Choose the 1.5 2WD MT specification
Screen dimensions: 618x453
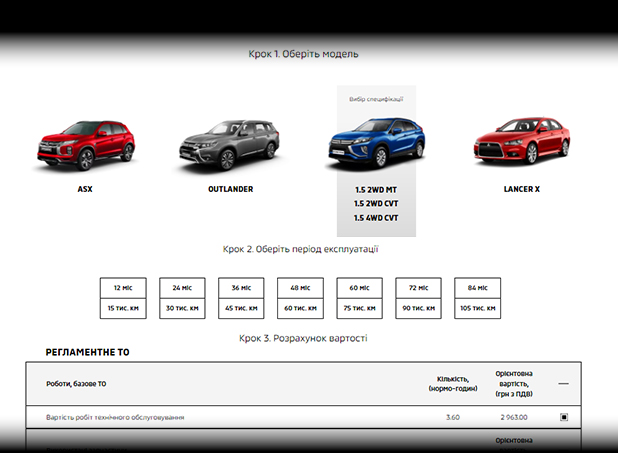point(376,189)
